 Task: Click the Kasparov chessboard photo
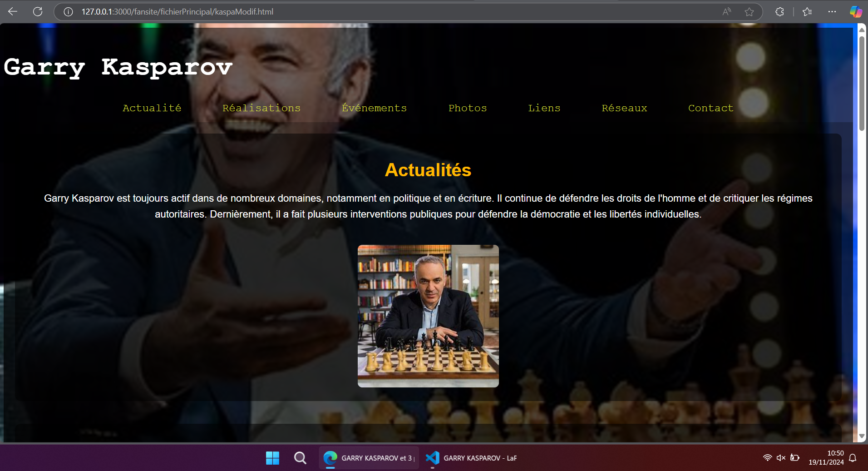(x=428, y=316)
